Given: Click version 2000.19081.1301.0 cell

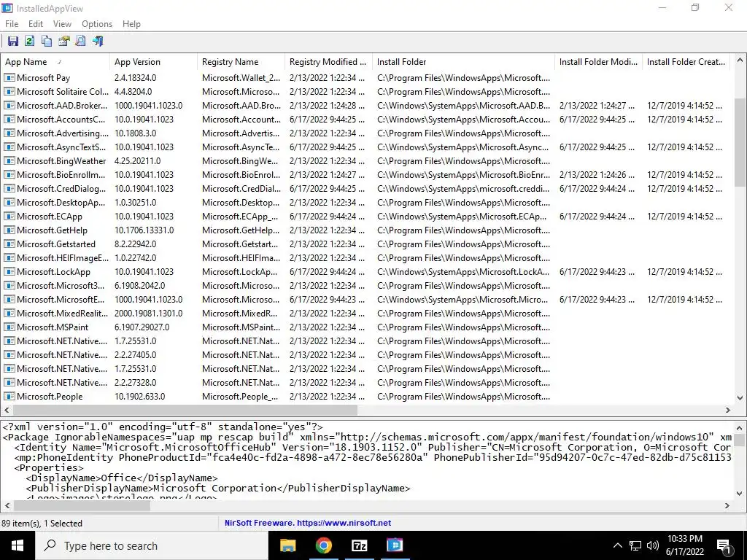Looking at the screenshot, I should point(148,314).
